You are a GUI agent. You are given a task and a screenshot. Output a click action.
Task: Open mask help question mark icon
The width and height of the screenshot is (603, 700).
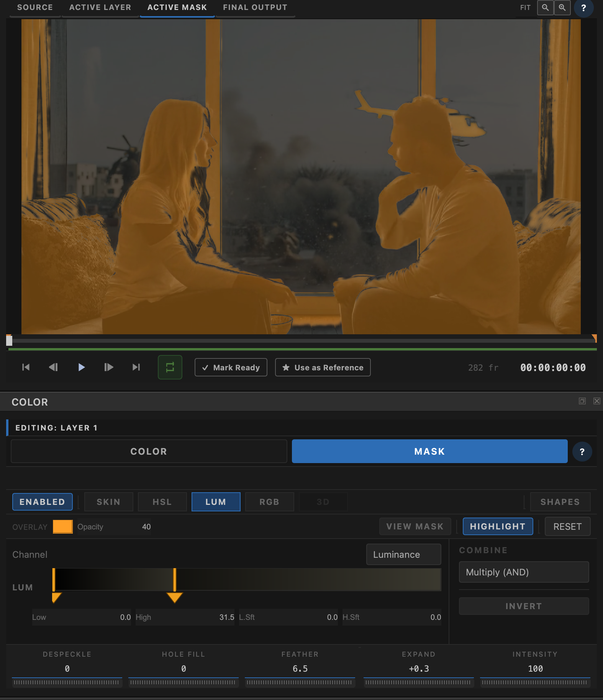[582, 452]
